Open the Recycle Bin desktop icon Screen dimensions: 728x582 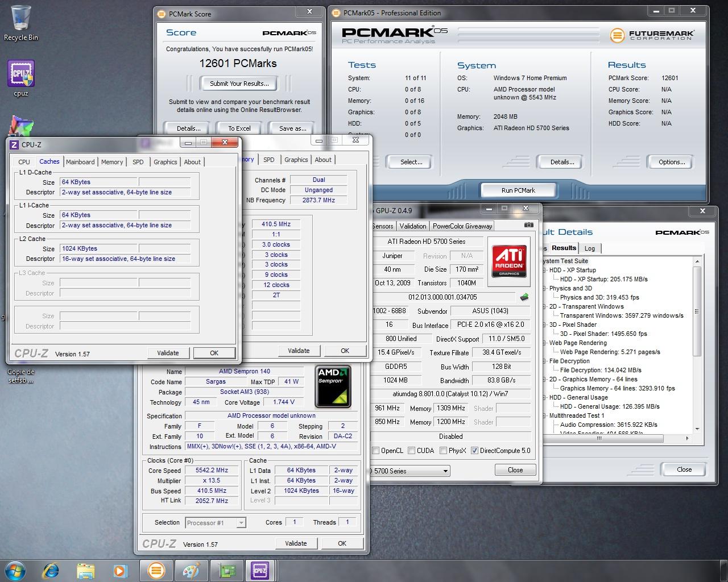(x=21, y=23)
